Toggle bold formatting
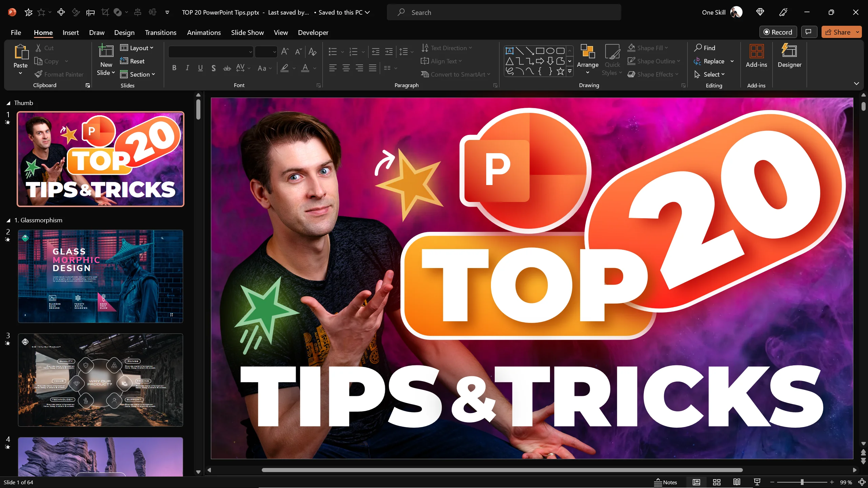868x488 pixels. (174, 68)
